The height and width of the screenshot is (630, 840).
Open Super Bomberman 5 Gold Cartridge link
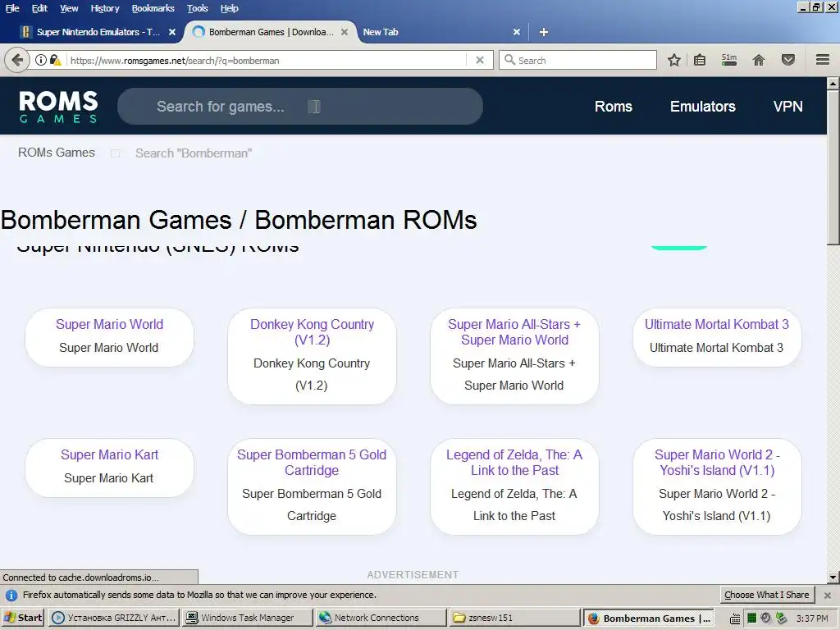point(312,462)
